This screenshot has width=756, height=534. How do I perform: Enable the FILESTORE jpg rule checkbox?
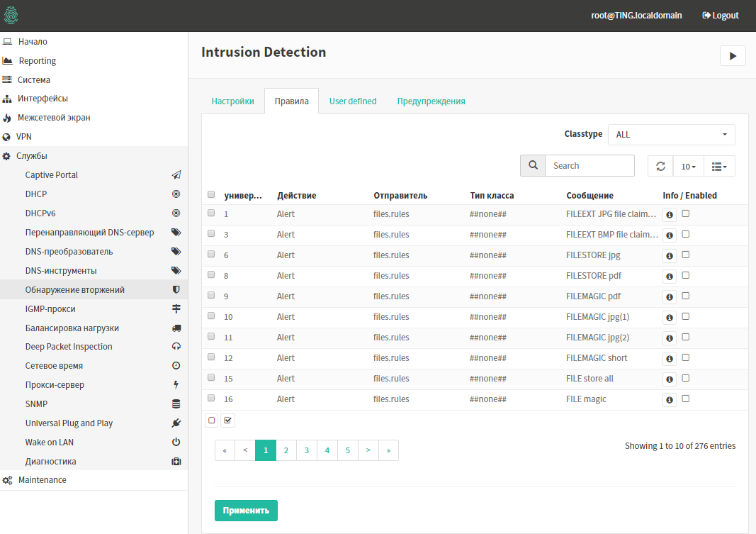[685, 255]
